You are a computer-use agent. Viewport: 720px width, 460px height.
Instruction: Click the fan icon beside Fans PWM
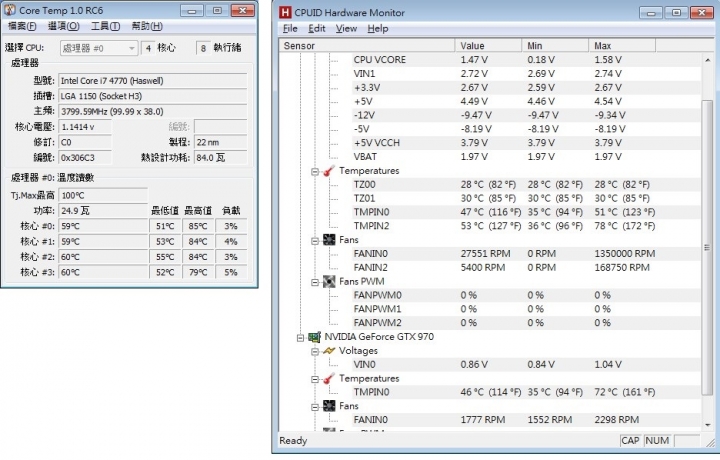point(329,281)
